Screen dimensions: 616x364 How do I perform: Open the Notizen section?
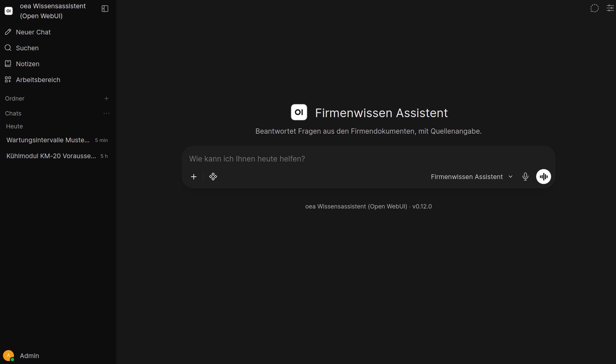click(58, 64)
